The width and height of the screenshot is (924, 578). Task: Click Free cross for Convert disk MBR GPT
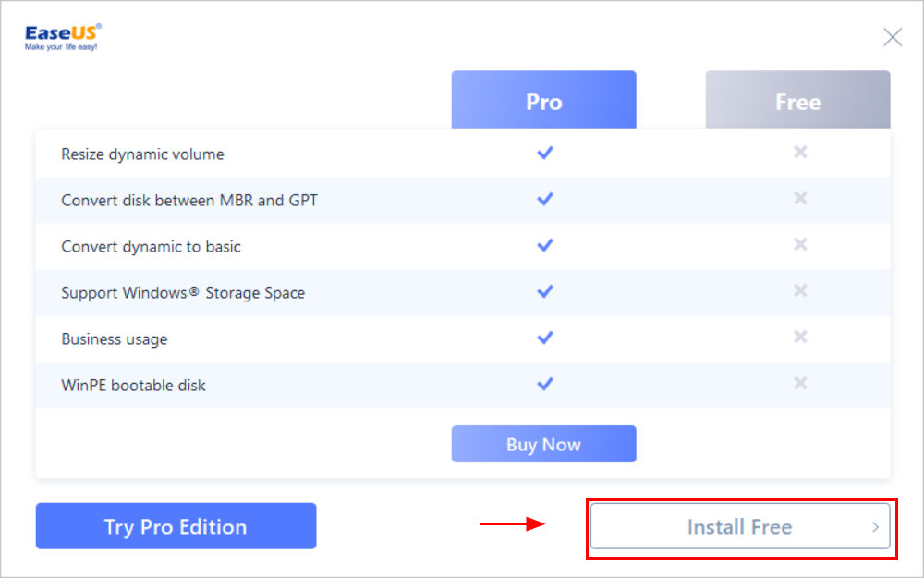799,198
